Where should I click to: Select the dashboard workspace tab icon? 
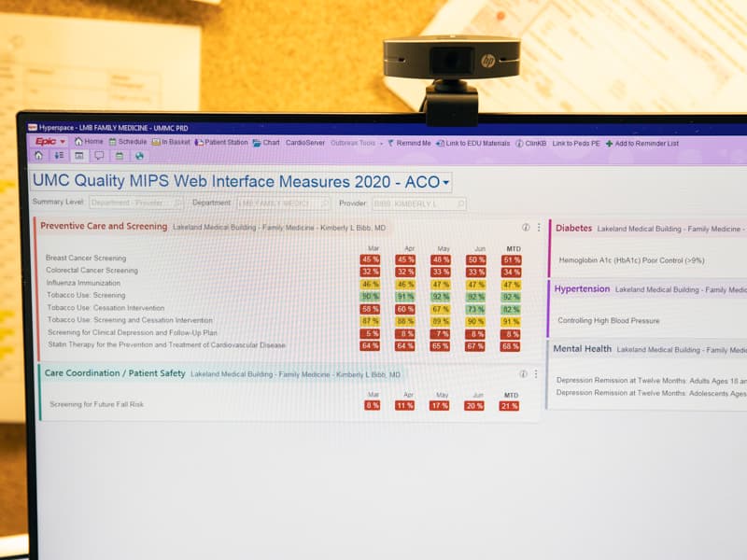[x=79, y=156]
